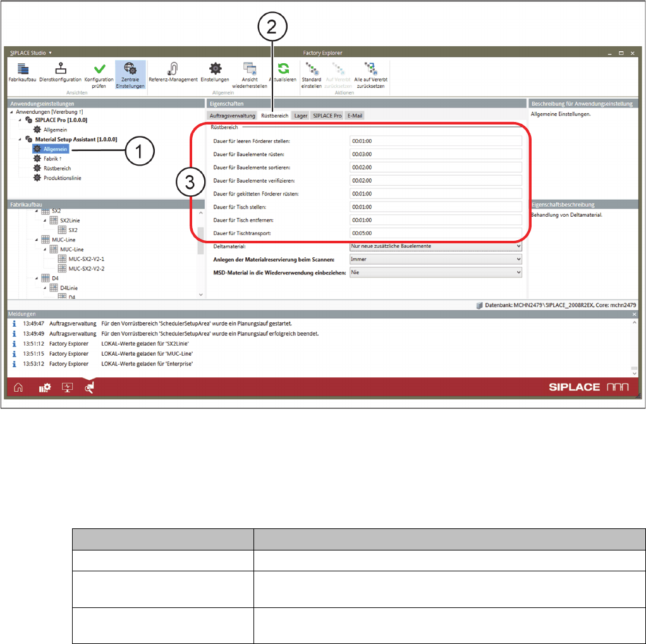Screen dimensions: 646x644
Task: Edit Dauer für Bauelemente verifizieren field
Action: point(436,181)
